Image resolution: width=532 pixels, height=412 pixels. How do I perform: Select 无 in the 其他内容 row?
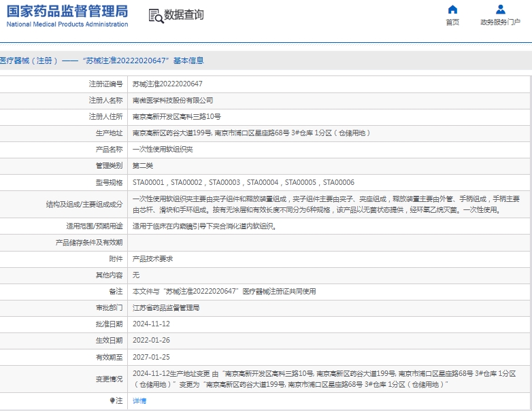point(136,275)
